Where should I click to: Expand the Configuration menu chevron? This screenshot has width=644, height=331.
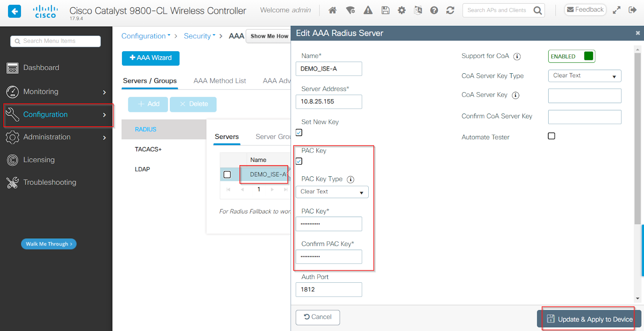104,115
